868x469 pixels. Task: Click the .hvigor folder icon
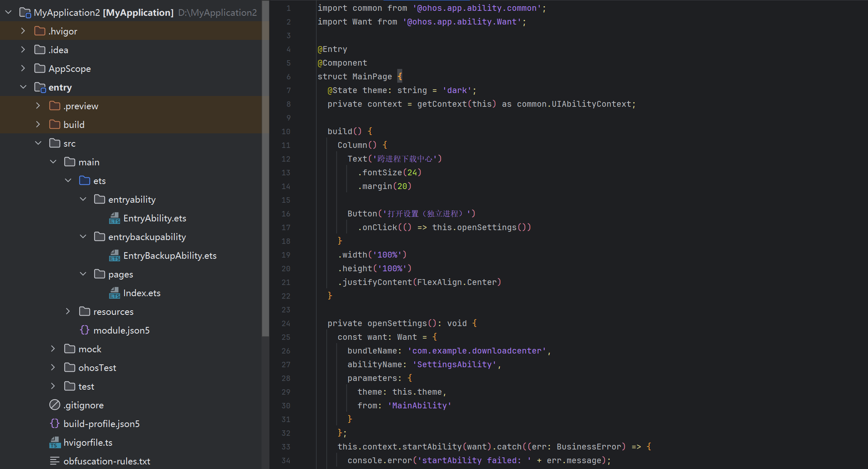click(40, 31)
